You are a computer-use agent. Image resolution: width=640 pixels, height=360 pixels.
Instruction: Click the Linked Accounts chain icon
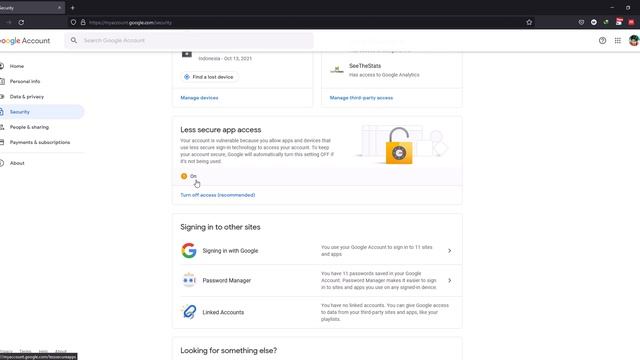(189, 312)
